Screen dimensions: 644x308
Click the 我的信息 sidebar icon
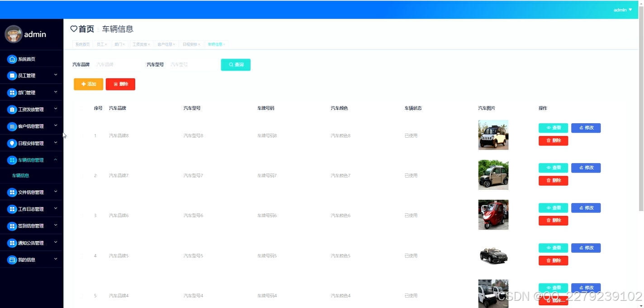click(x=12, y=259)
